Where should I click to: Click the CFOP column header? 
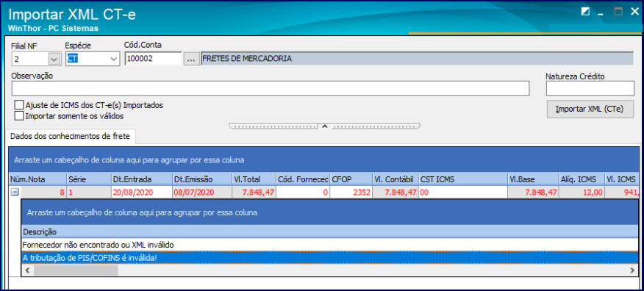click(351, 179)
